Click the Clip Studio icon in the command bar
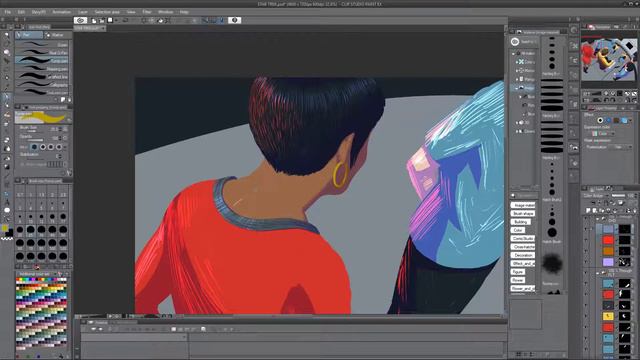The height and width of the screenshot is (360, 640). [80, 20]
